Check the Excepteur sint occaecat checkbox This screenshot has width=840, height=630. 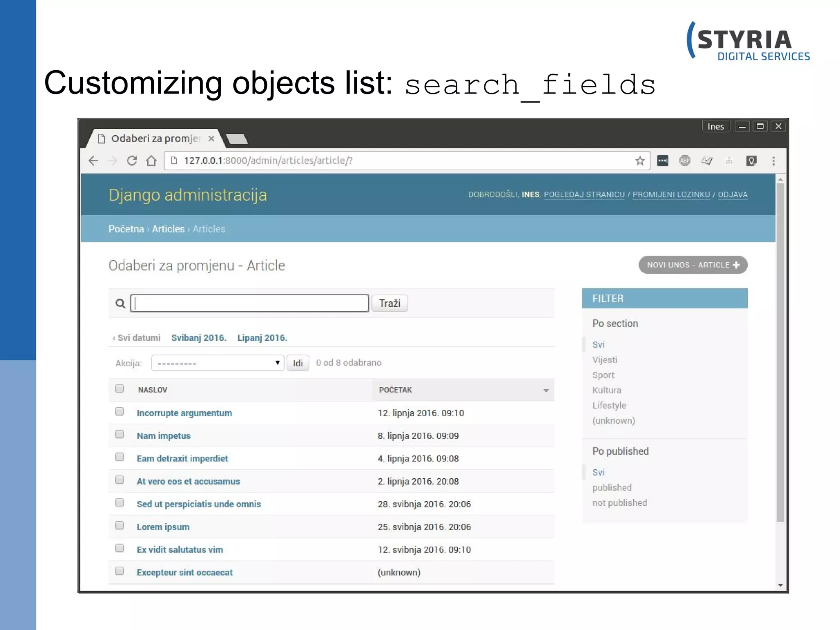click(119, 571)
